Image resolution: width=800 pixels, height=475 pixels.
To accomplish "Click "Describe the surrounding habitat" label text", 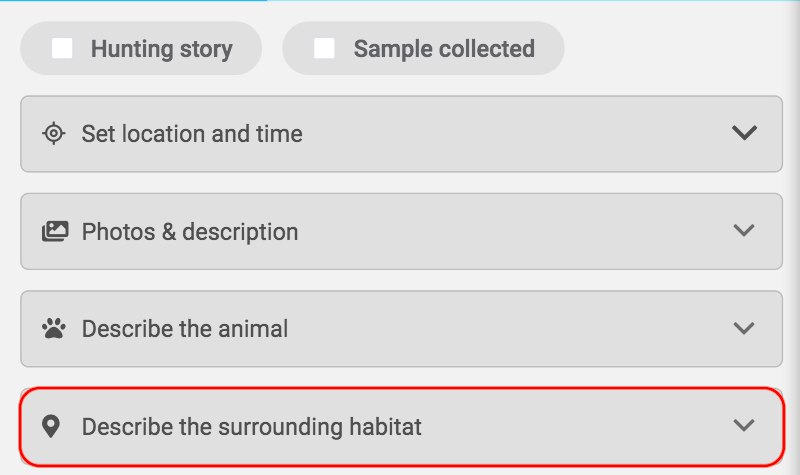I will (252, 427).
